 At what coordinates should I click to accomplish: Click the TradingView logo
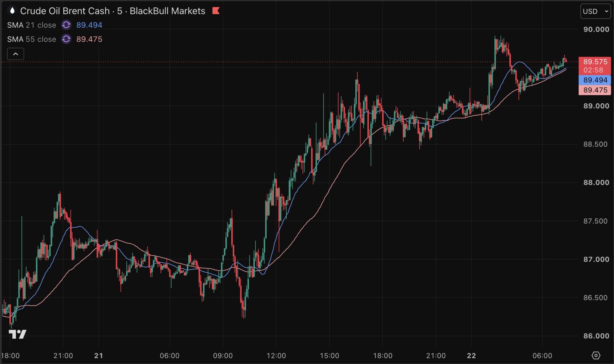17,334
